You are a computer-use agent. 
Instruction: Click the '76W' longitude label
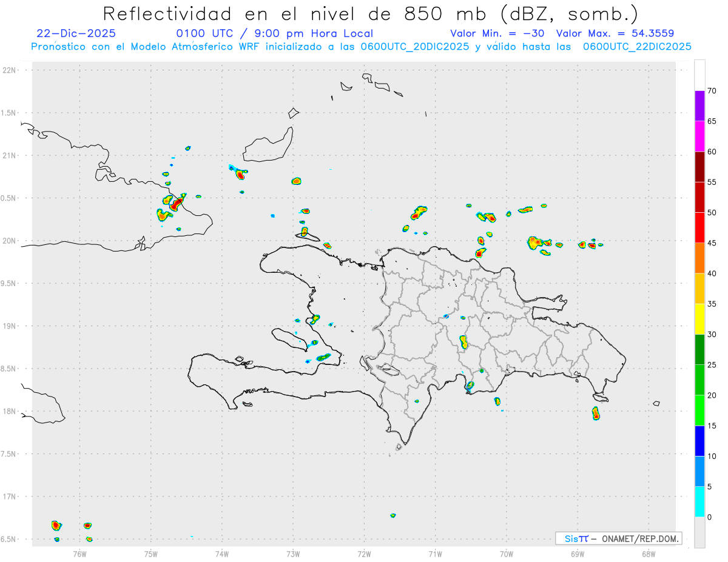pyautogui.click(x=79, y=554)
